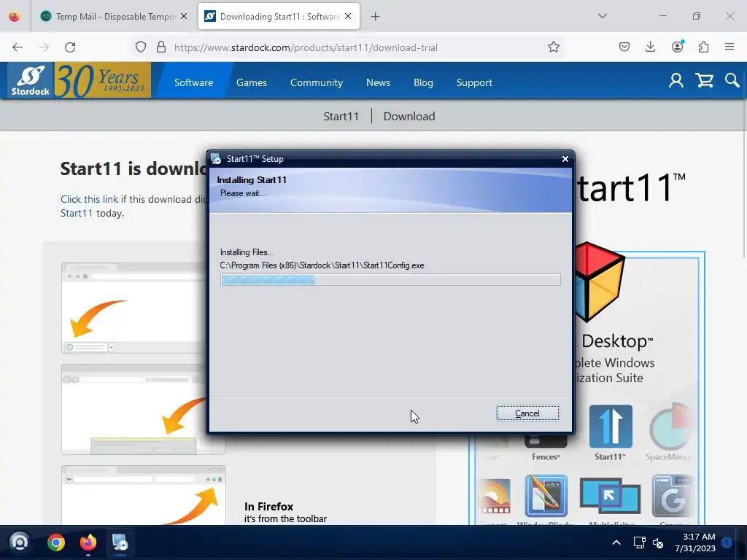Open the Start button on taskbar
The image size is (747, 560).
point(20,542)
